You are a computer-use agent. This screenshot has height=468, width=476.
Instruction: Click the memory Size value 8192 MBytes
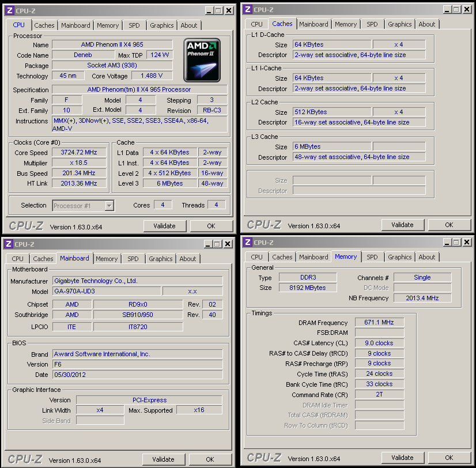308,288
